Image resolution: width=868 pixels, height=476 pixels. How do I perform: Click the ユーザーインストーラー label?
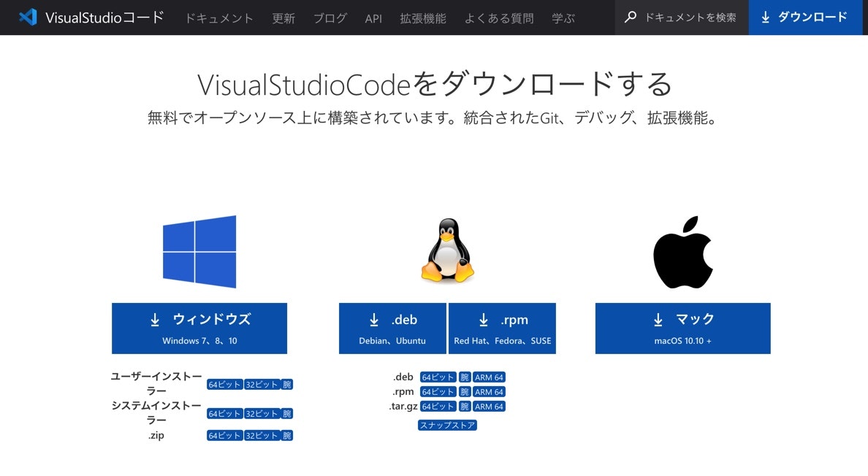click(x=156, y=384)
